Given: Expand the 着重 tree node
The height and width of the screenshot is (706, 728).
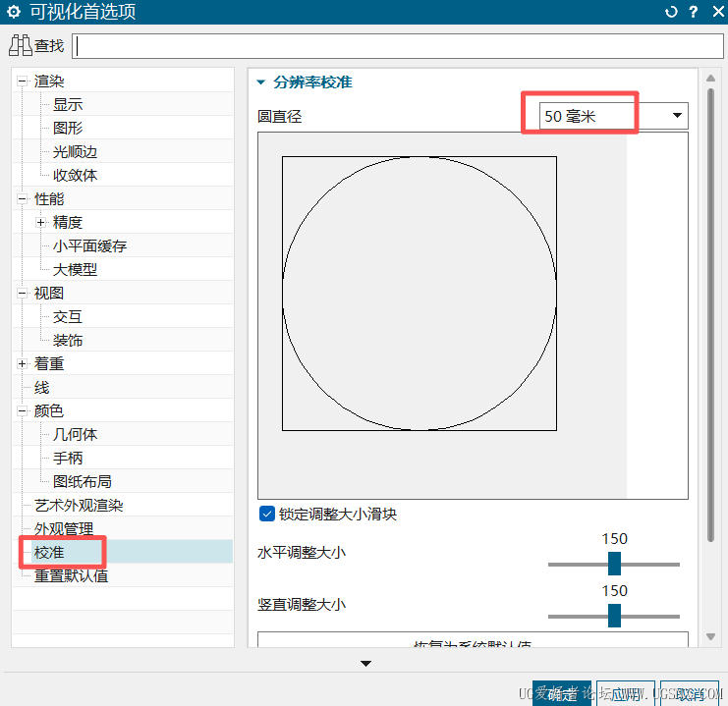Looking at the screenshot, I should (22, 363).
